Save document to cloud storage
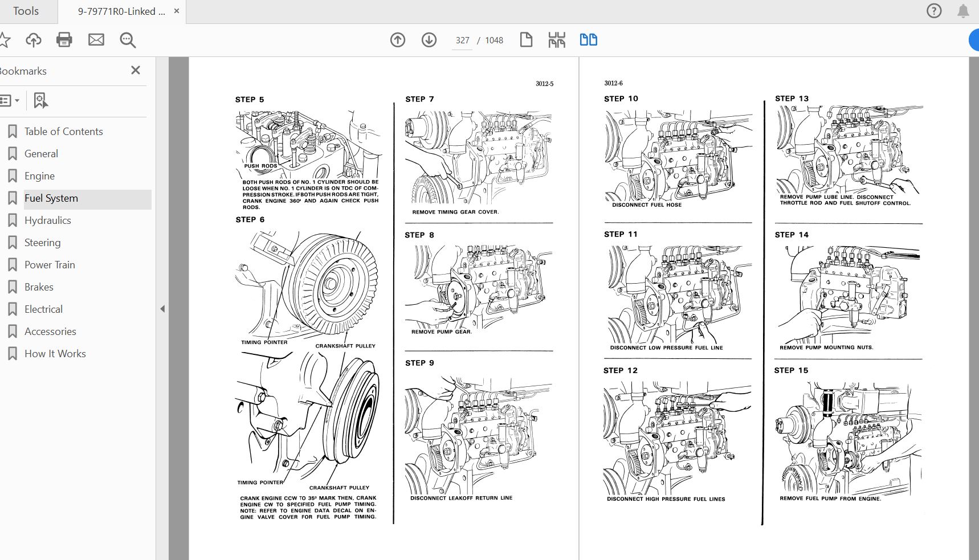Image resolution: width=979 pixels, height=560 pixels. pos(34,40)
